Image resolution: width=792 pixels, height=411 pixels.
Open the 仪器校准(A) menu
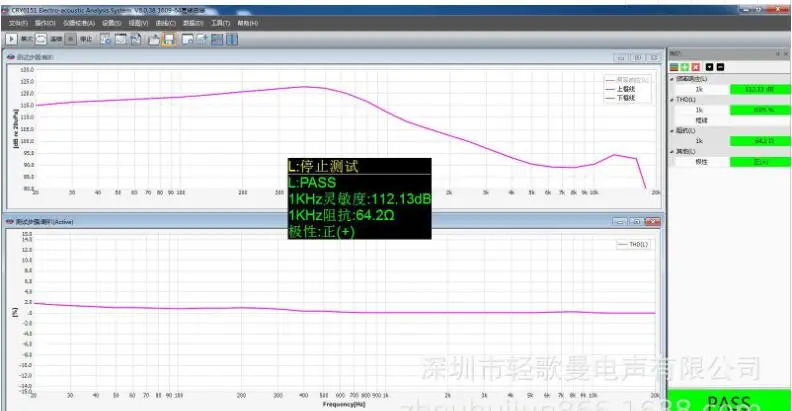click(79, 23)
